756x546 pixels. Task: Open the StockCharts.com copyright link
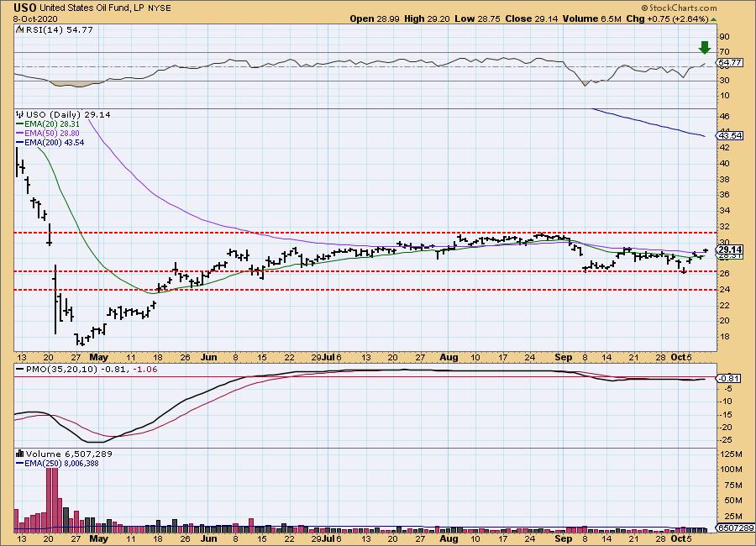679,8
